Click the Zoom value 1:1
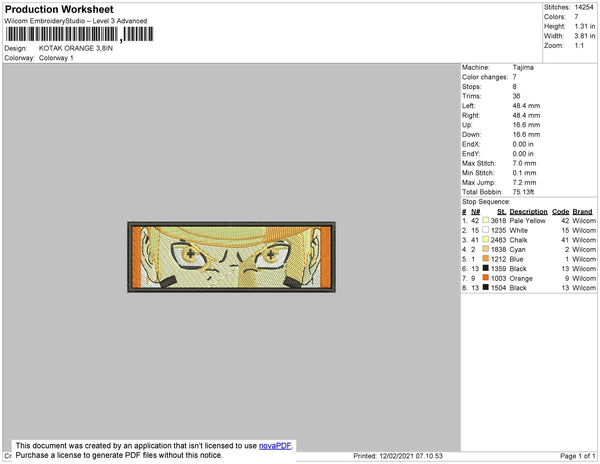Image resolution: width=600 pixels, height=464 pixels. point(579,46)
